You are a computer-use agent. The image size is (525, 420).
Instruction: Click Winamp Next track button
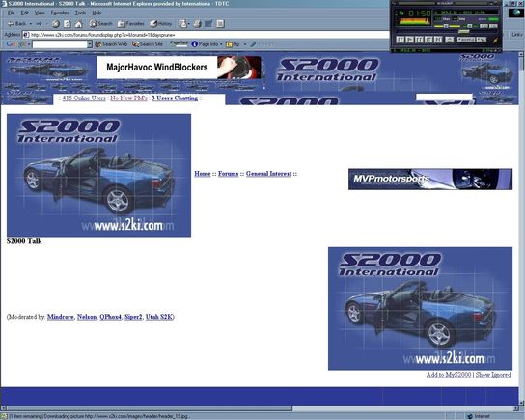click(x=437, y=40)
